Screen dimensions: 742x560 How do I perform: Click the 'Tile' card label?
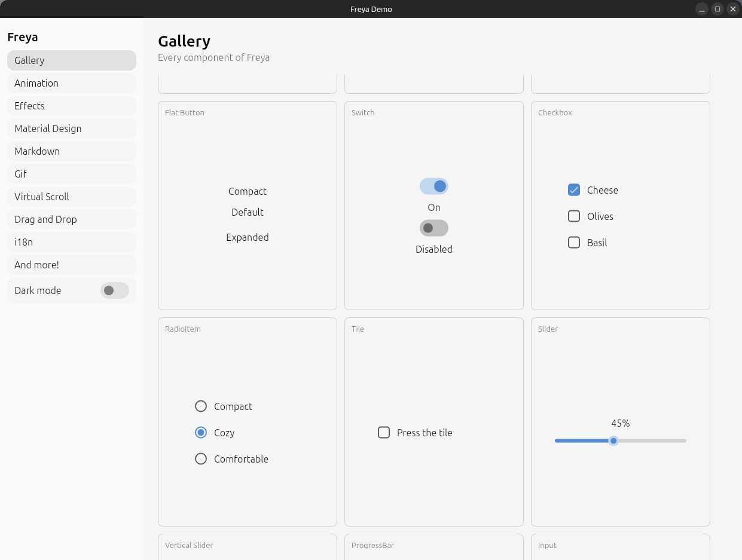(x=358, y=329)
